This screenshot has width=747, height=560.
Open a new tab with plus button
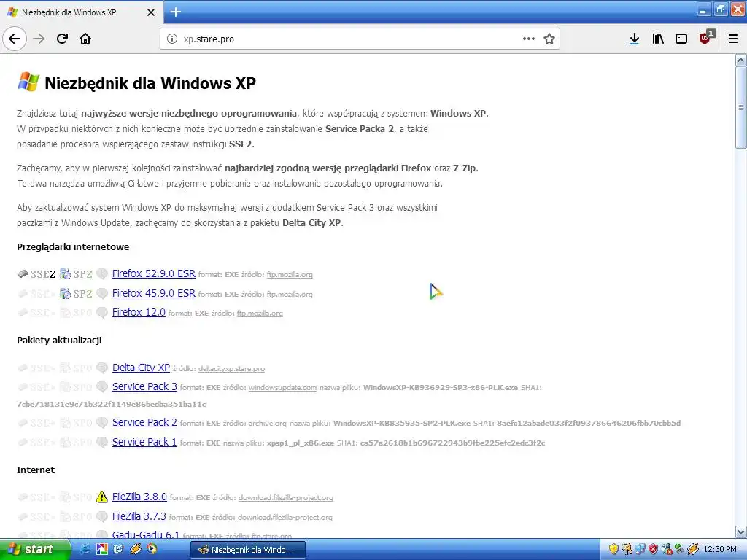pyautogui.click(x=176, y=12)
